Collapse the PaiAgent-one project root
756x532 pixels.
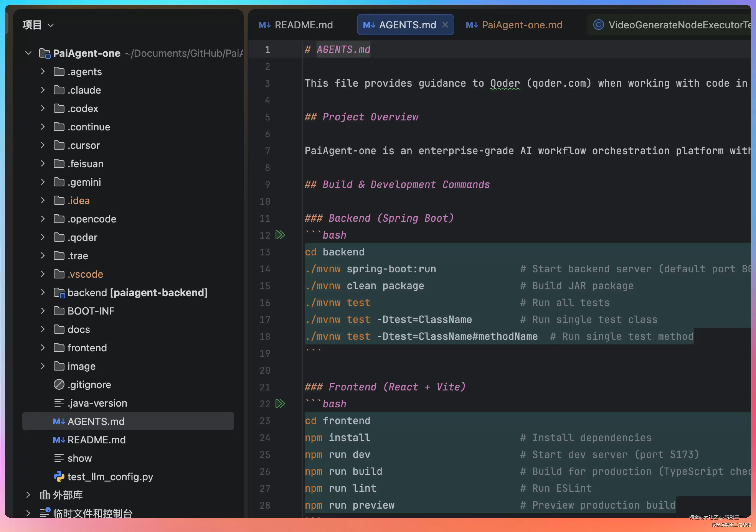(x=28, y=53)
